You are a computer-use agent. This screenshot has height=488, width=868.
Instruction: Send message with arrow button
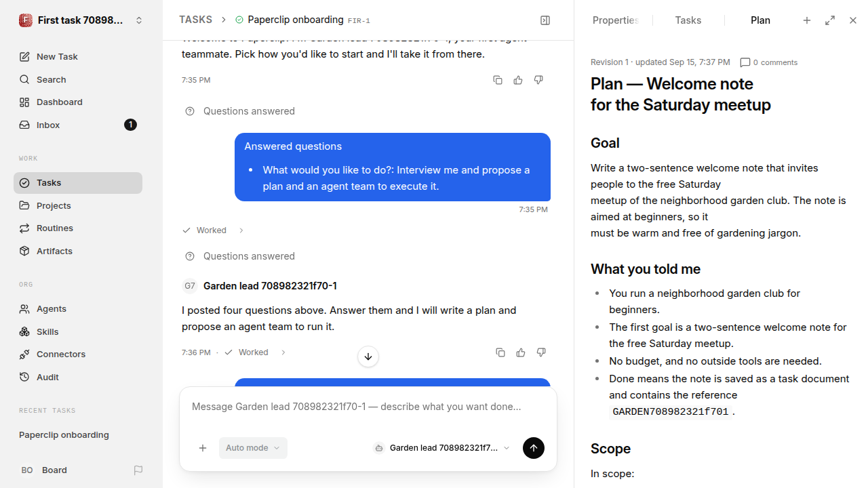534,448
